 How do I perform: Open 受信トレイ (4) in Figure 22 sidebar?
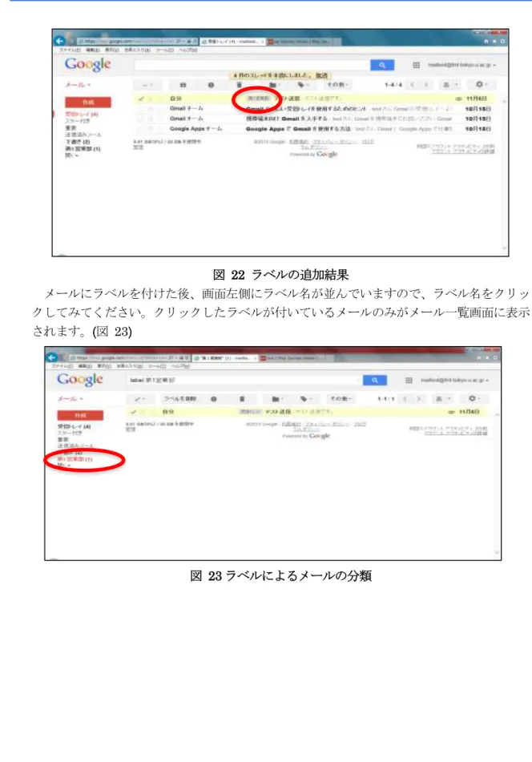[x=82, y=115]
